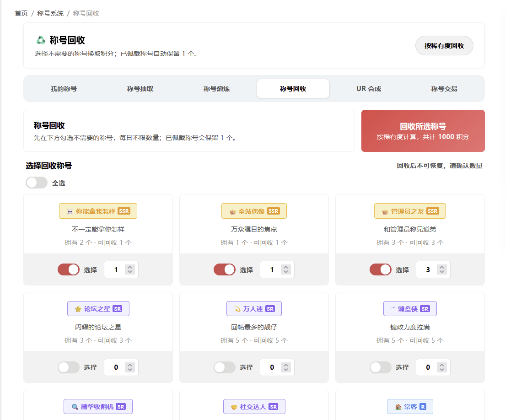Click the description 万众瞩目的焦点
Screen dimensions: 505x420
coord(254,229)
